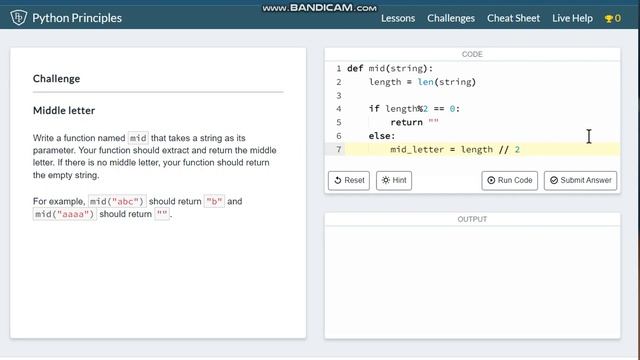Open the Python Principles home link
Screen dimensions: 640x360
point(77,18)
